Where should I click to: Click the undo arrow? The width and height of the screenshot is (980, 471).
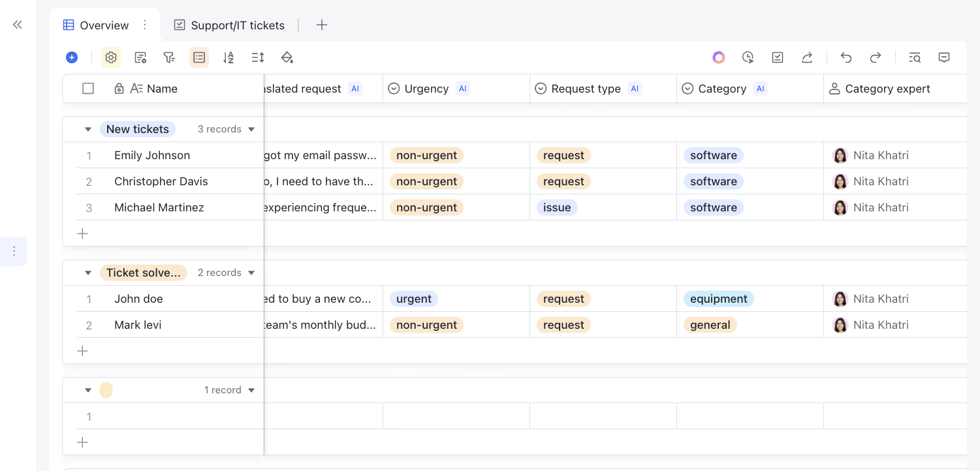(846, 57)
